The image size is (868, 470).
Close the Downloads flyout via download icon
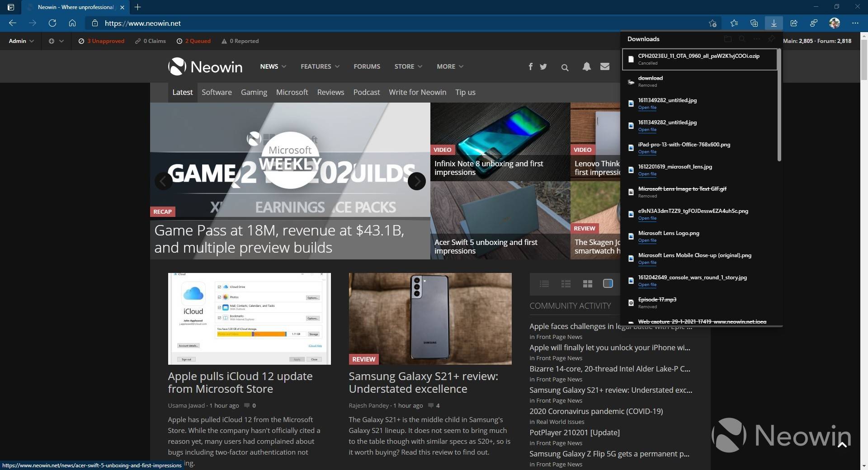coord(774,23)
